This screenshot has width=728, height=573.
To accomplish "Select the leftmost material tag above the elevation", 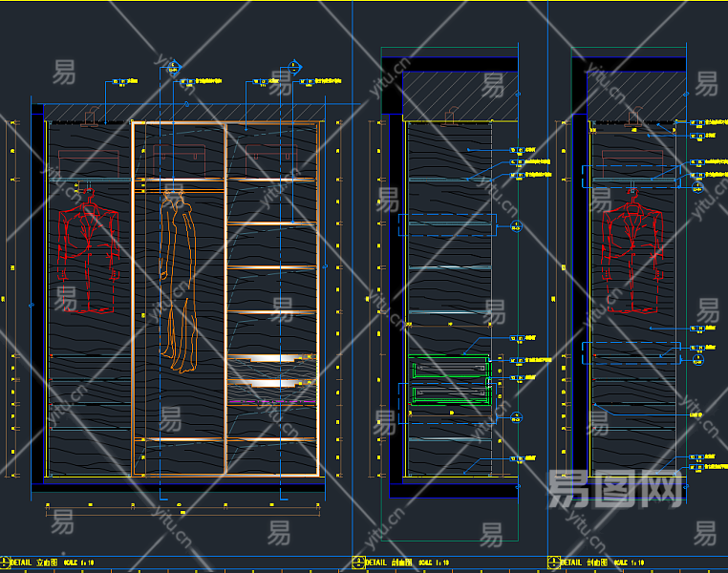I will [125, 82].
